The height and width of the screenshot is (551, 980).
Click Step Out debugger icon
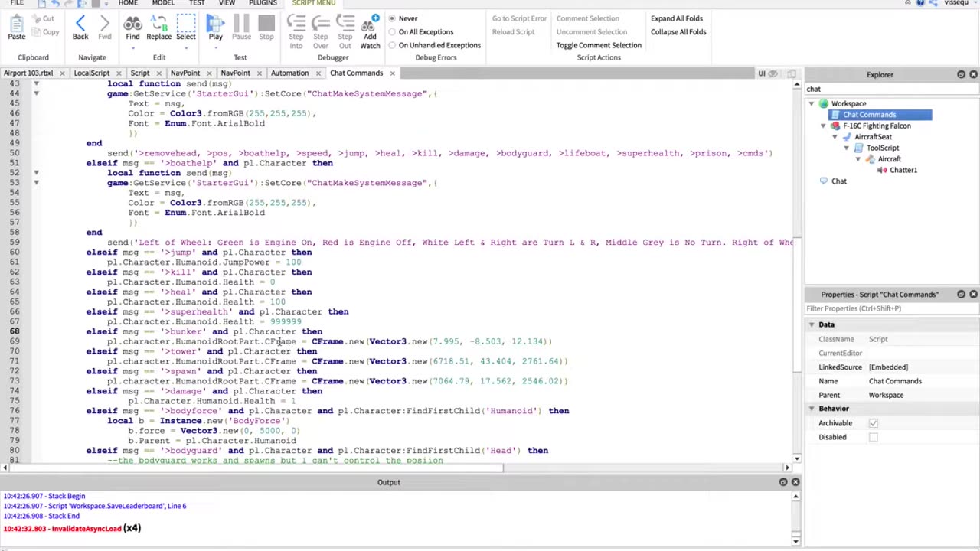tap(345, 31)
